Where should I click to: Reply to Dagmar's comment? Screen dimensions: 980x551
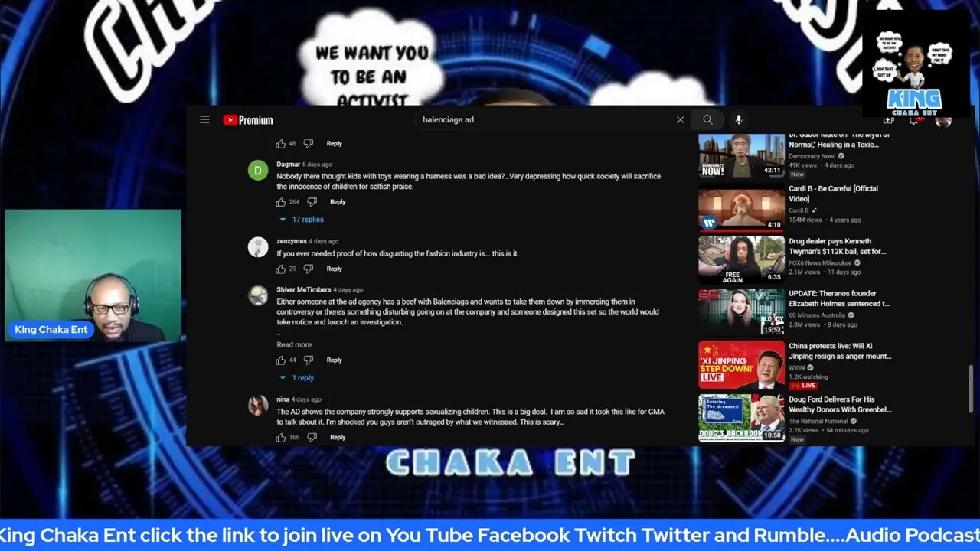pyautogui.click(x=338, y=202)
